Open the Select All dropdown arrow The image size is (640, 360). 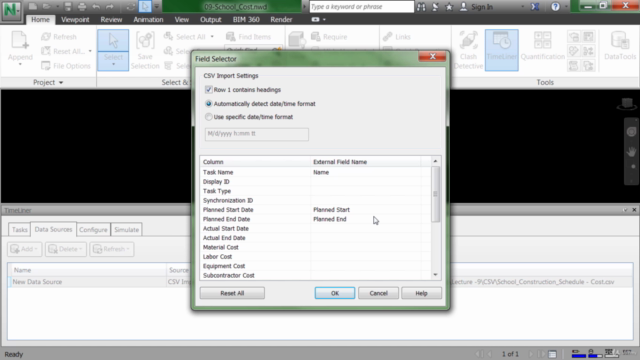coord(212,37)
